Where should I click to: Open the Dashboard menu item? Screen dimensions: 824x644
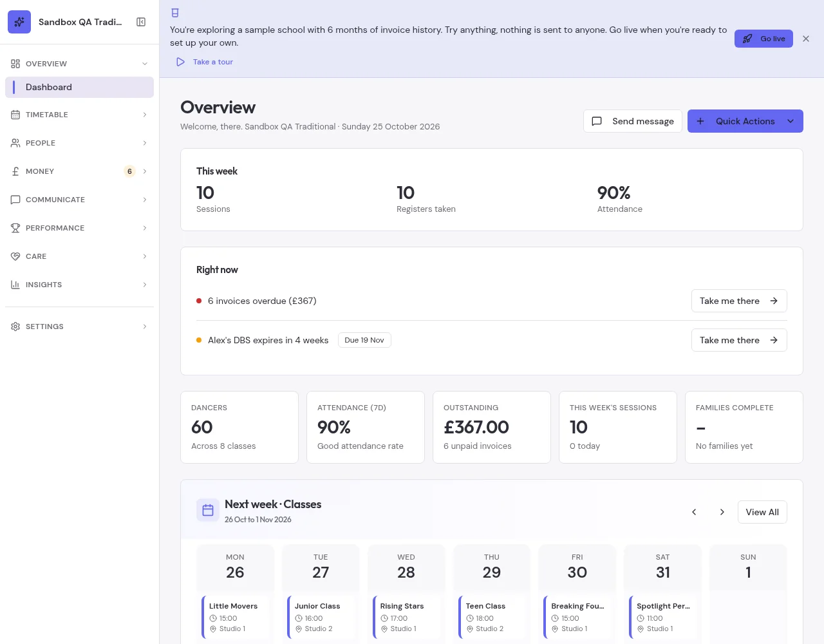[79, 87]
